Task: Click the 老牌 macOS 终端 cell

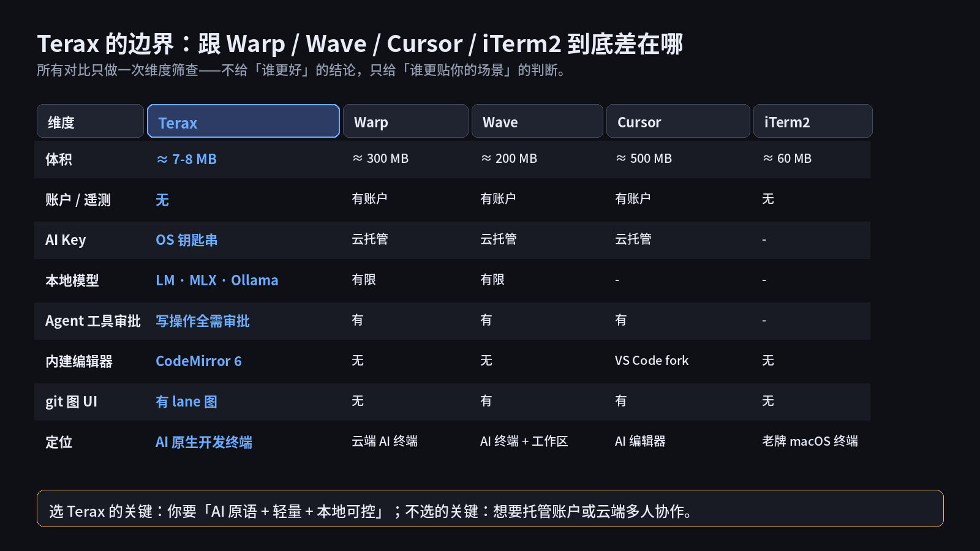Action: 810,441
